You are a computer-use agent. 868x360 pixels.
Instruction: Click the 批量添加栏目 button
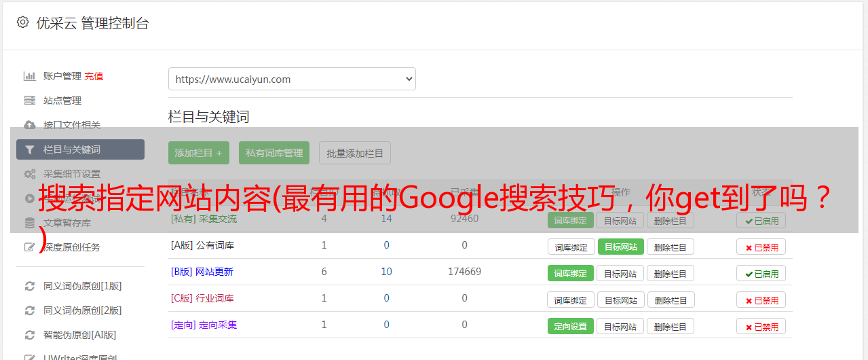tap(355, 153)
